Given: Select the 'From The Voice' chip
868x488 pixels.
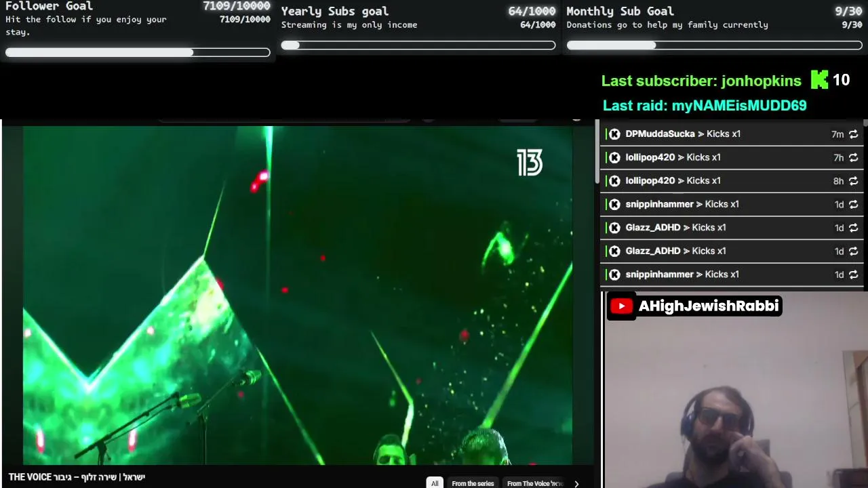Looking at the screenshot, I should pos(535,483).
